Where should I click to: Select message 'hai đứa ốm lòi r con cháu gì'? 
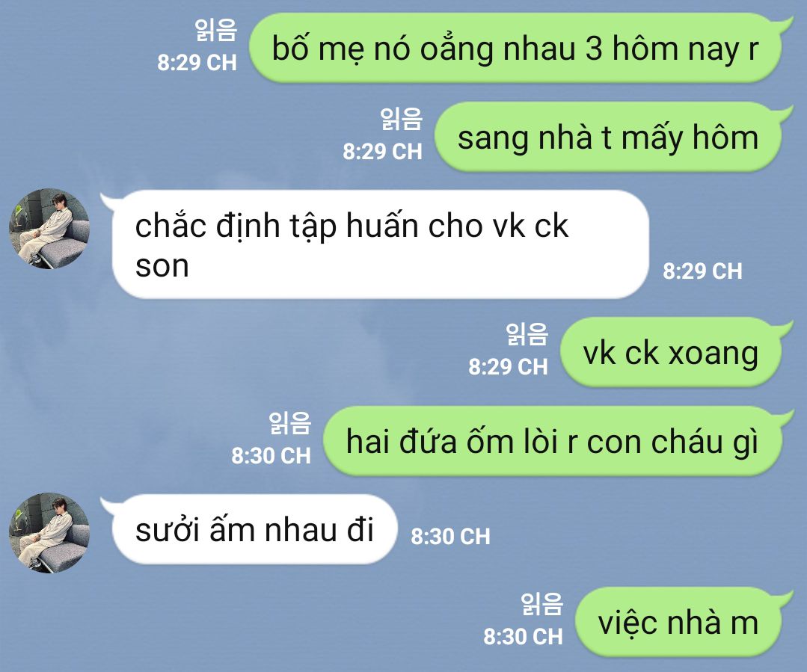point(553,442)
